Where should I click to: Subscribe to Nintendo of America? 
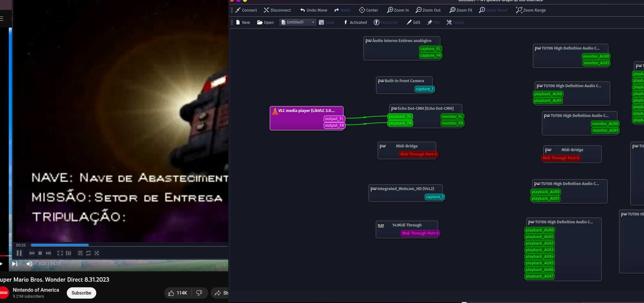(x=81, y=293)
